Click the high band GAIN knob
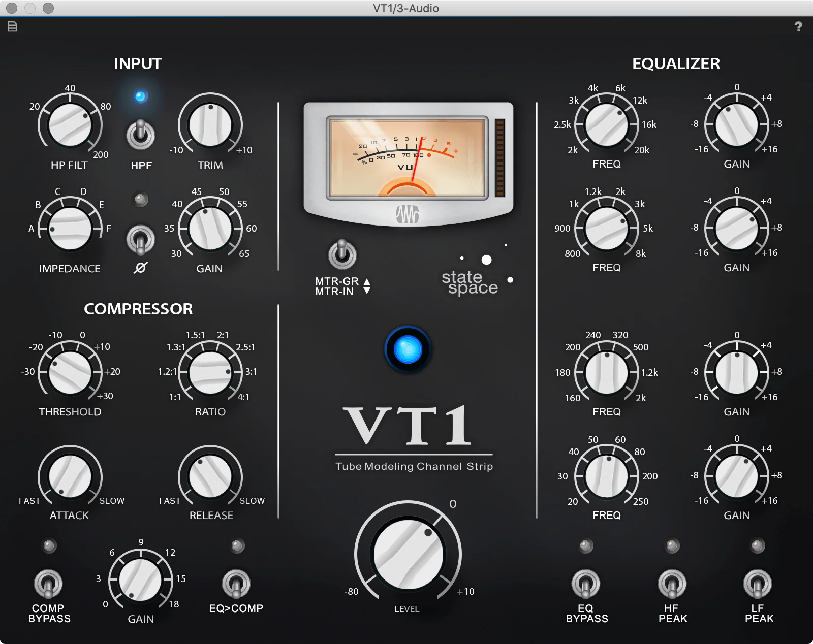 click(737, 125)
